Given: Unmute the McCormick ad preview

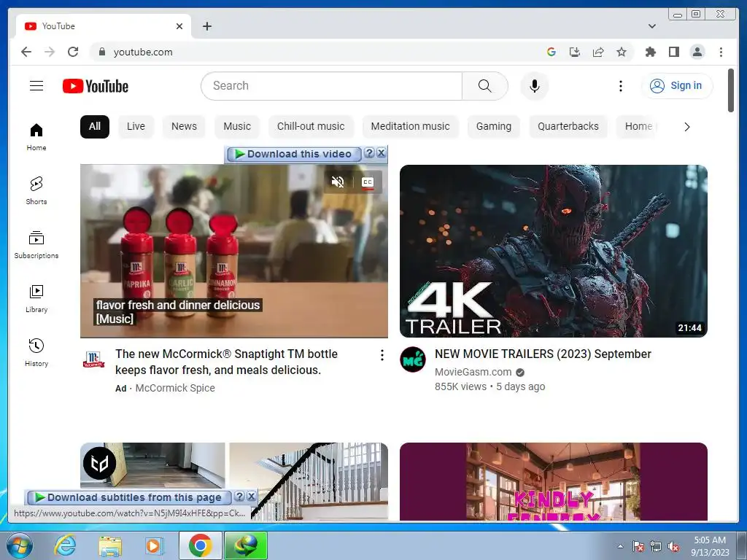Looking at the screenshot, I should (338, 182).
